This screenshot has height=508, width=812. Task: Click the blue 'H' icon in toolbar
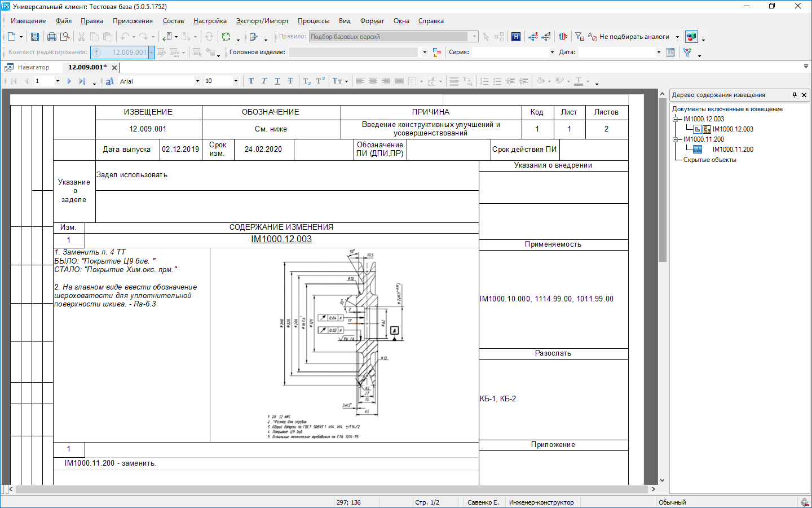(515, 37)
